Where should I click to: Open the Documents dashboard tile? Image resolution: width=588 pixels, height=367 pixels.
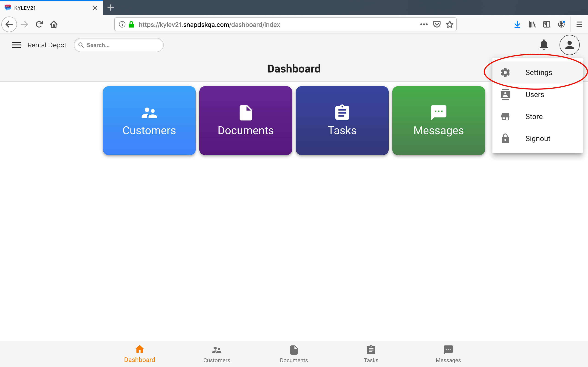246,121
